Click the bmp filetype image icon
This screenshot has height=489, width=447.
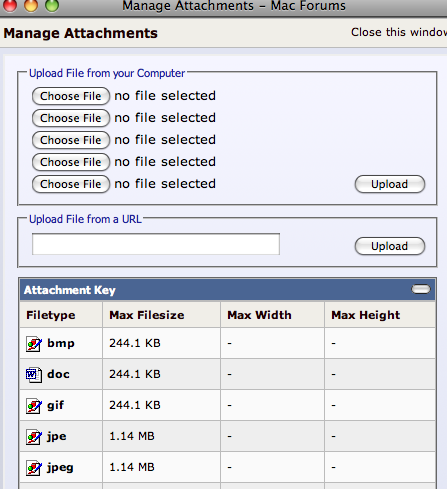tap(34, 344)
